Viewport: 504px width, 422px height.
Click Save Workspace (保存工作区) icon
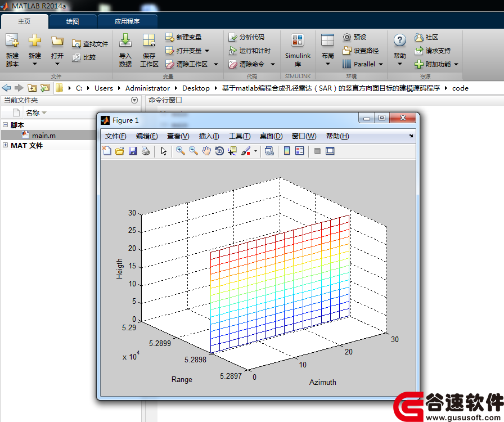(149, 41)
